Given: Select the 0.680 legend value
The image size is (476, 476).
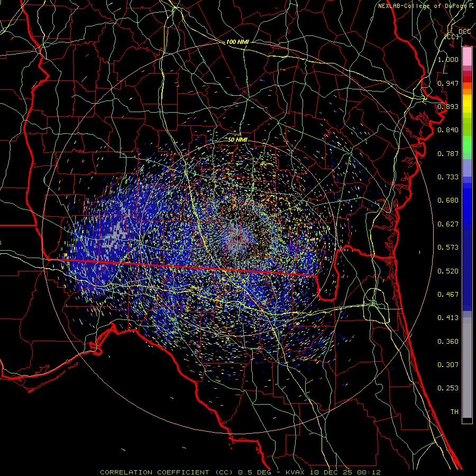Looking at the screenshot, I should [448, 200].
